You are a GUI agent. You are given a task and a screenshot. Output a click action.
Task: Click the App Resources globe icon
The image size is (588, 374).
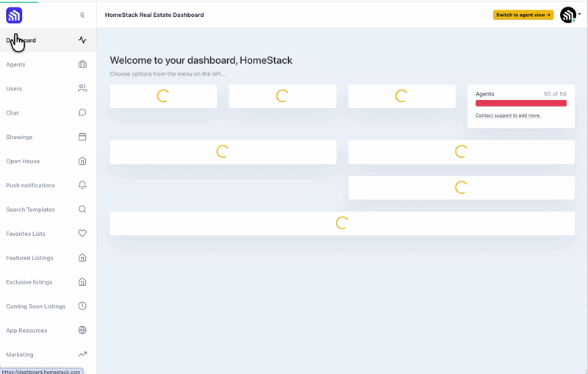coord(82,330)
